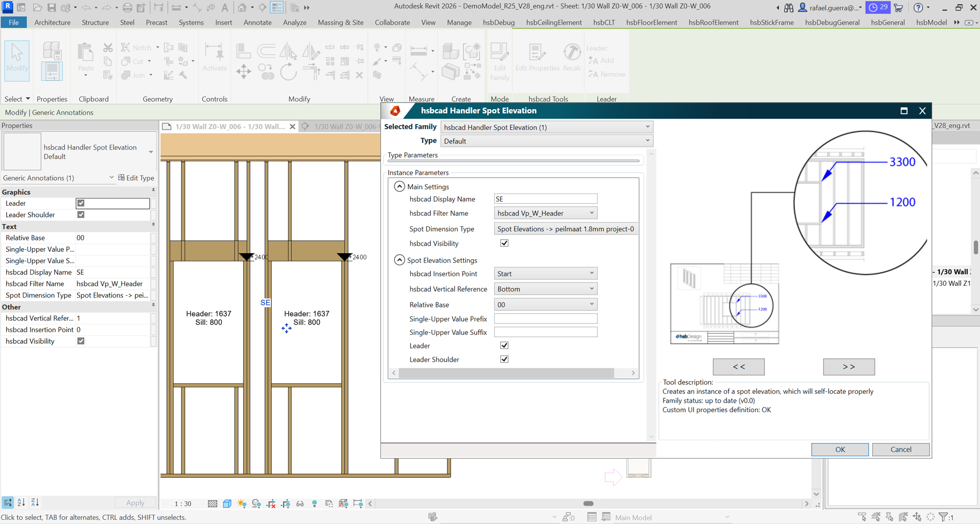980x524 pixels.
Task: Toggle Leader Shoulder checkbox in the dialog
Action: click(x=504, y=359)
